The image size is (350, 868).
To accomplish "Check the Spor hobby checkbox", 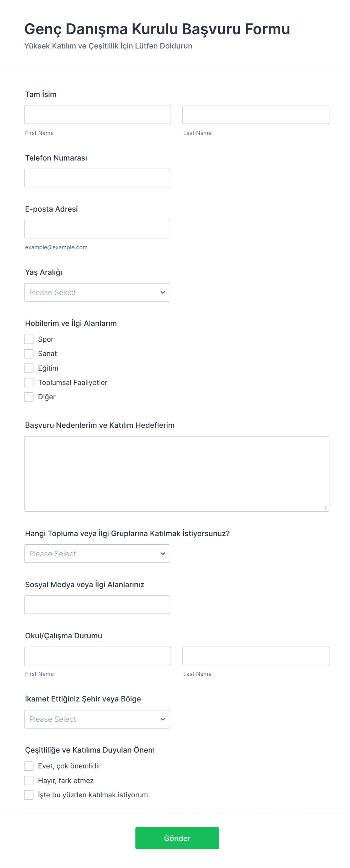I will point(29,339).
